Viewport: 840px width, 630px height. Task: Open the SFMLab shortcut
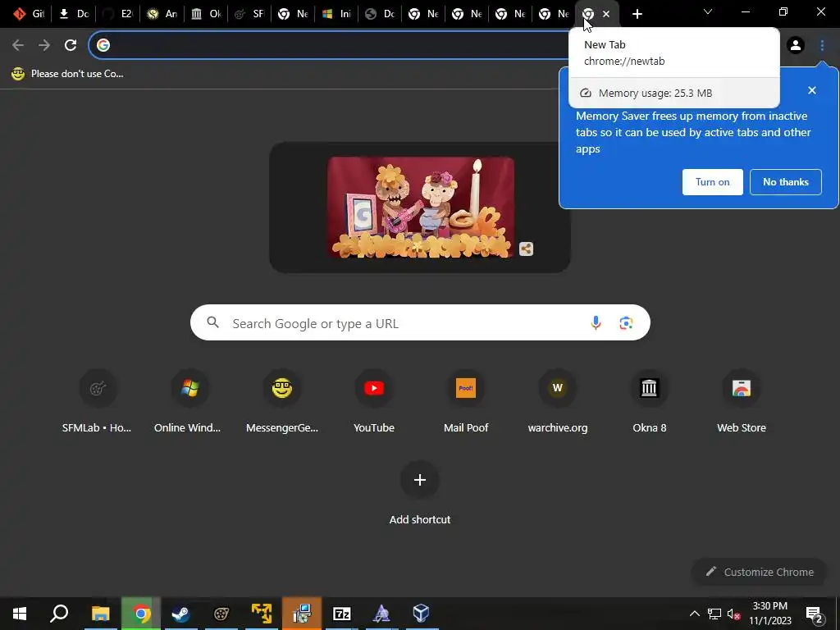[98, 402]
